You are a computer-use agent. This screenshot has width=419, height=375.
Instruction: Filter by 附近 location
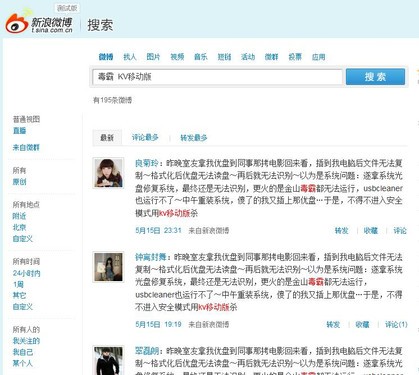(19, 216)
